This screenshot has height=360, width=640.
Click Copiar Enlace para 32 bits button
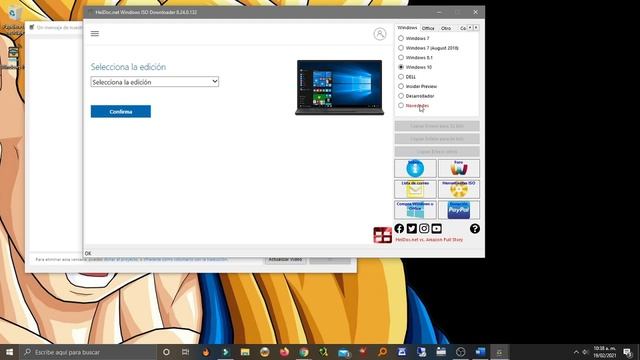(437, 126)
